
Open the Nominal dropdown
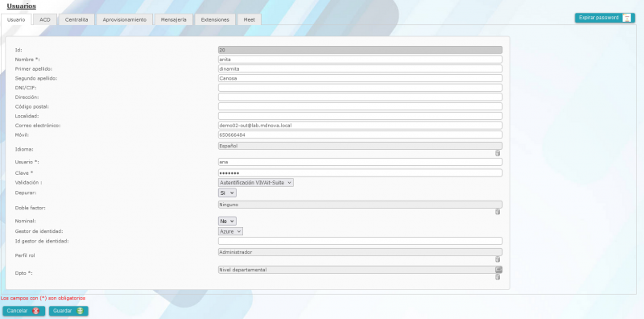(x=227, y=222)
